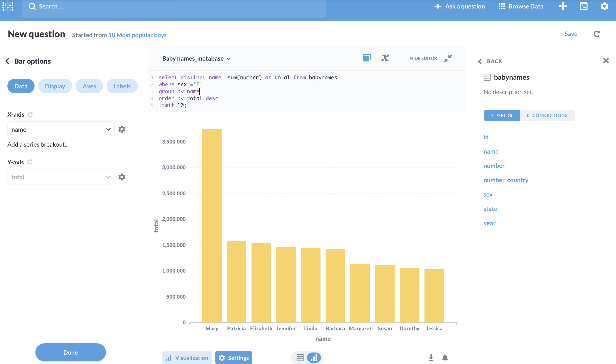
Task: Open the X-axis name gear settings
Action: click(x=122, y=129)
